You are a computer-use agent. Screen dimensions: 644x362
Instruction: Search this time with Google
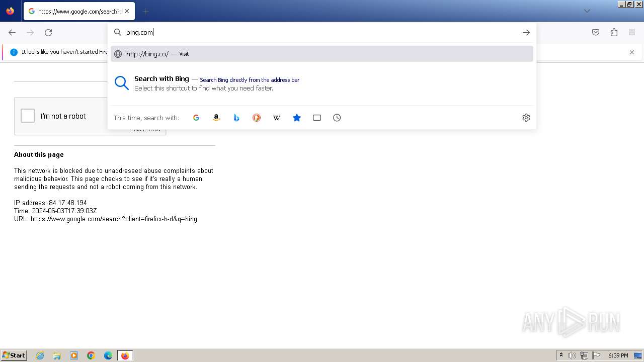coord(196,118)
